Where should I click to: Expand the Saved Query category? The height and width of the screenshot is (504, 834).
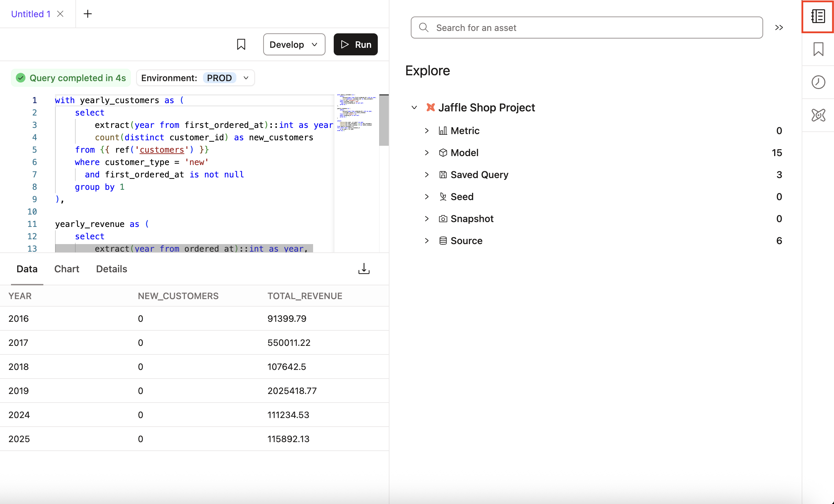point(427,175)
